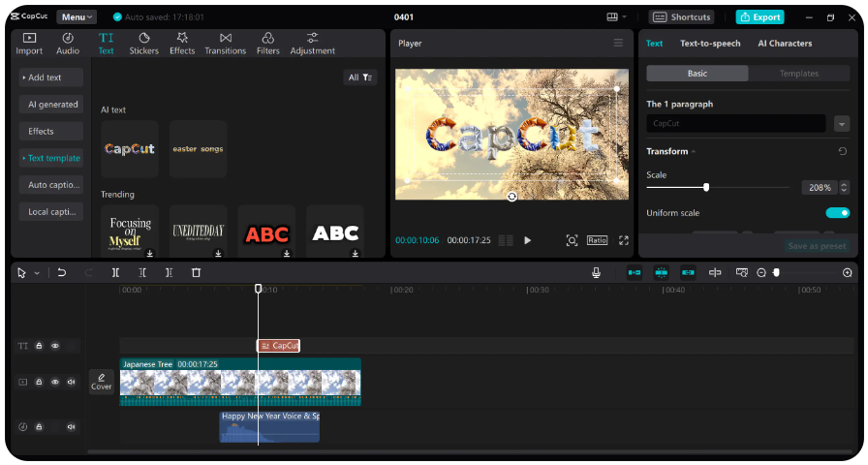Click the timeline preview settings monitor icon
The height and width of the screenshot is (465, 868).
coord(742,272)
